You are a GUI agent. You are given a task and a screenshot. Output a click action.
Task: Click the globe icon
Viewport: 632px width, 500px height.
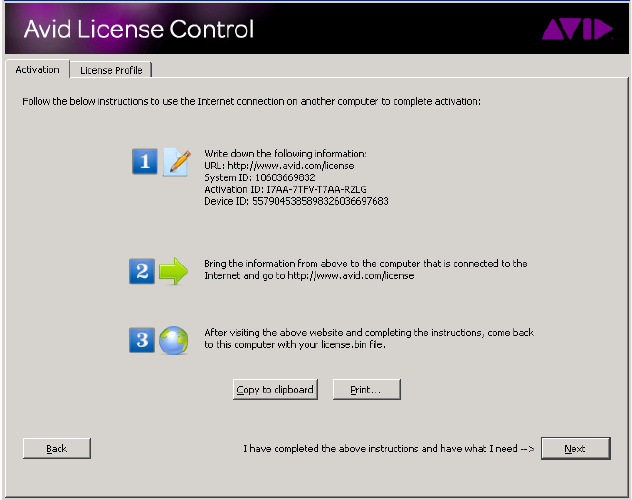(x=174, y=340)
